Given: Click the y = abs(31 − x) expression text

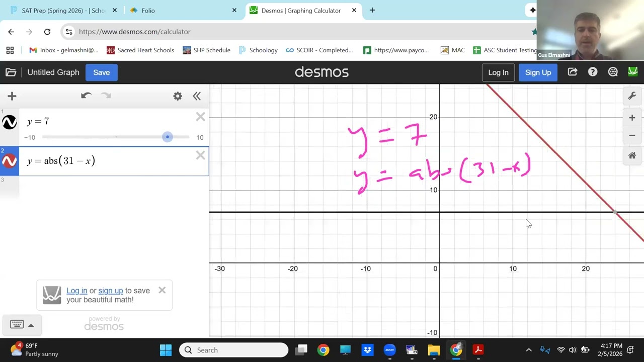Looking at the screenshot, I should pyautogui.click(x=61, y=161).
